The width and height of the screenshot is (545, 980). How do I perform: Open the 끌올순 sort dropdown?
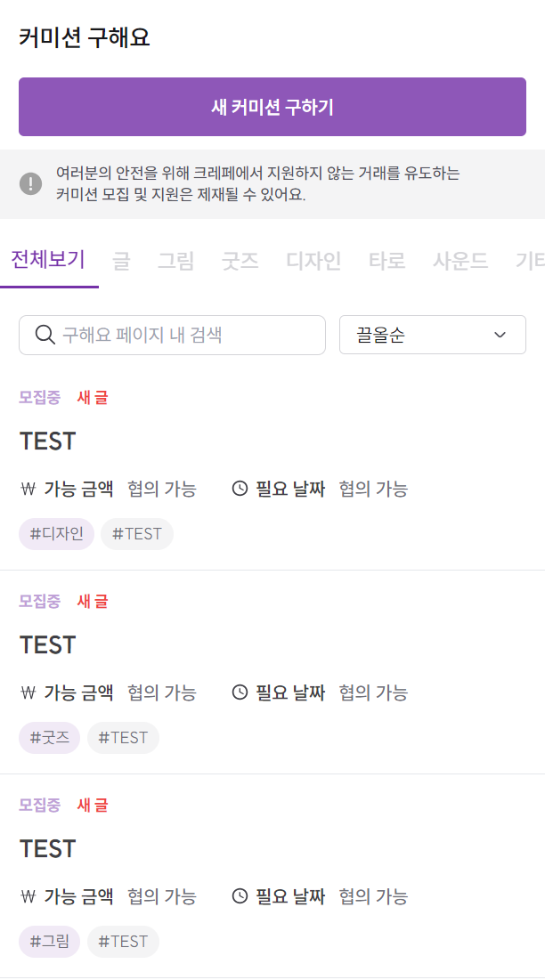coord(433,335)
